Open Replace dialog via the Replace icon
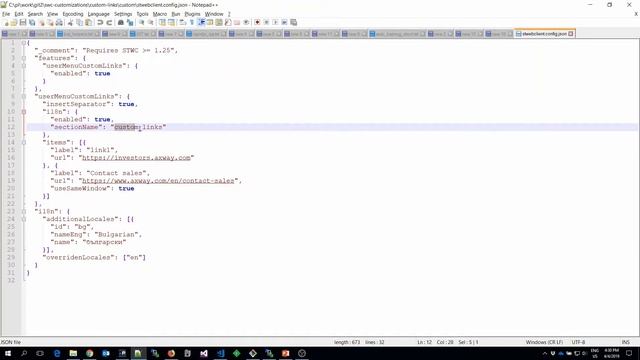Screen dimensions: 640x360 tap(130, 22)
